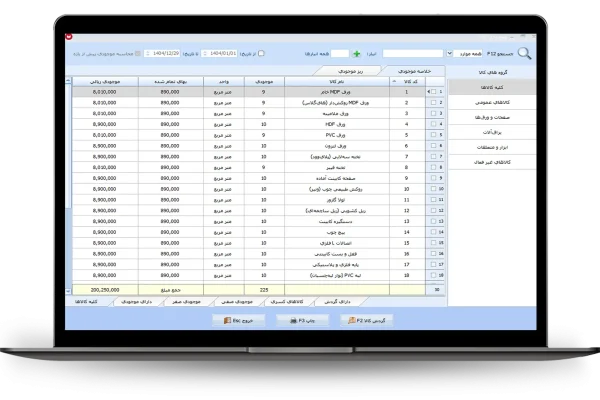Switch to the ریز موجودی tab
This screenshot has width=600, height=400.
351,71
